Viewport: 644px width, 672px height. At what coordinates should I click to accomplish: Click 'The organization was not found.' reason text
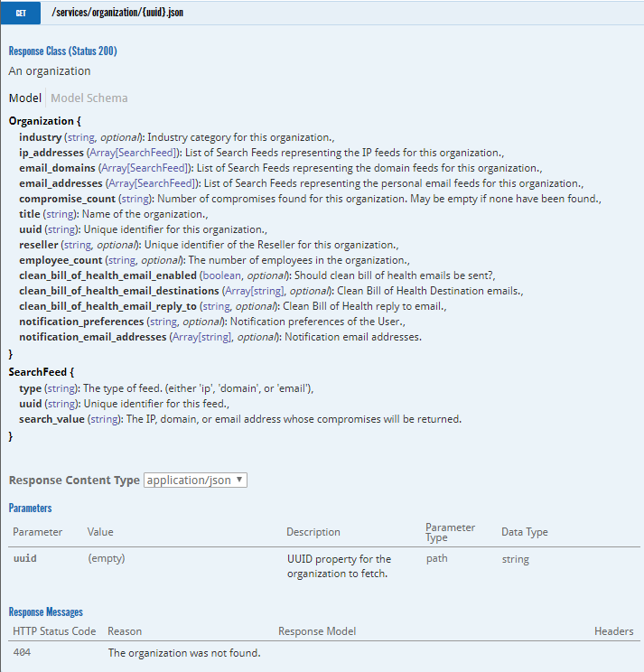[184, 652]
